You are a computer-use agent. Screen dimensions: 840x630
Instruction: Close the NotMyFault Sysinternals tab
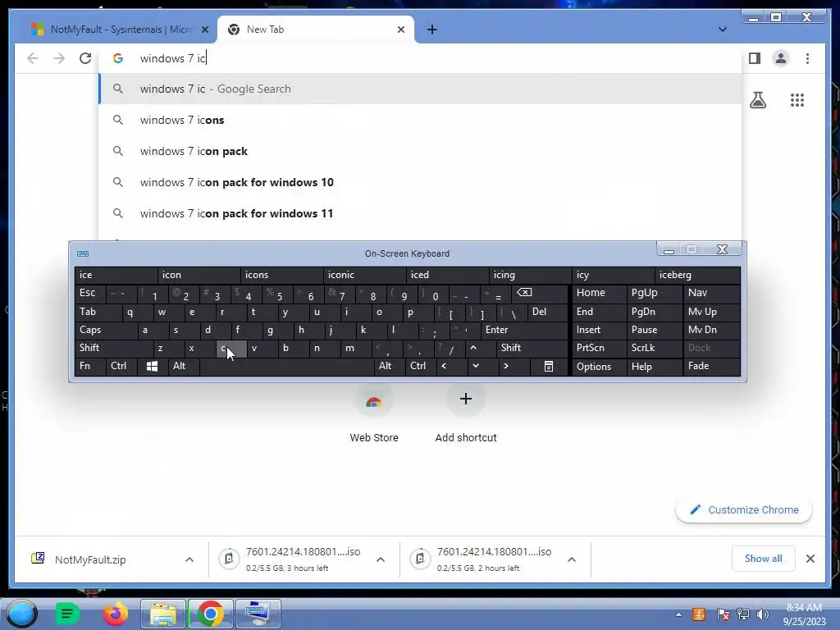pyautogui.click(x=204, y=30)
